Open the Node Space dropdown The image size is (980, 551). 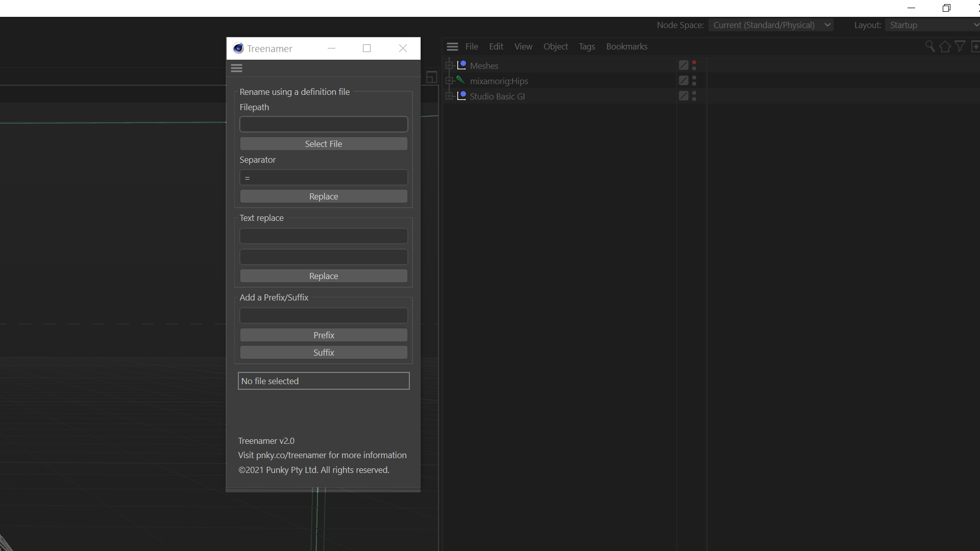tap(771, 25)
